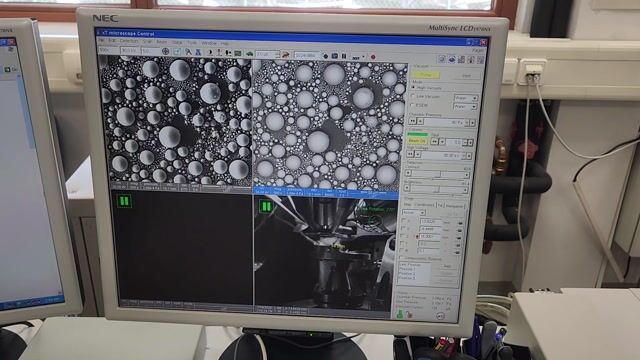Adjust the Brightness slider

pyautogui.click(x=436, y=189)
